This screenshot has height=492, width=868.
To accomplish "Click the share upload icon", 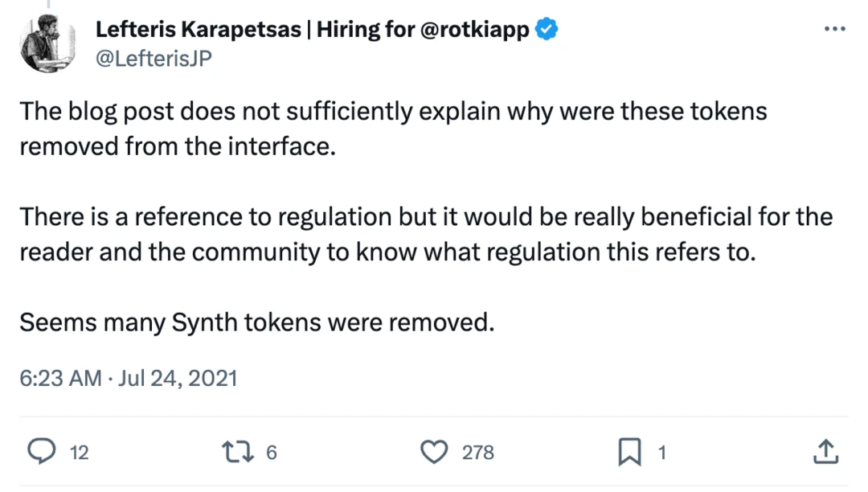I will (x=825, y=453).
